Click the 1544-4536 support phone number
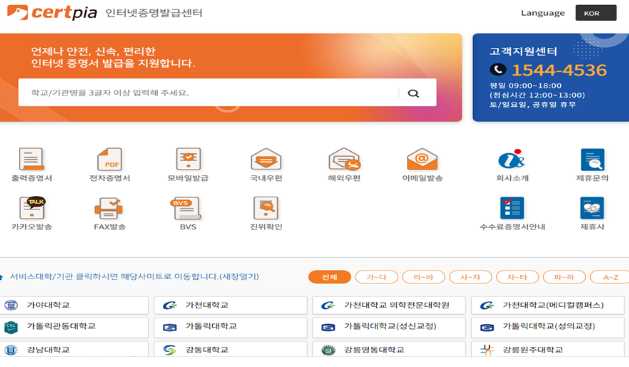Screen dimensions: 629x367 pyautogui.click(x=559, y=70)
